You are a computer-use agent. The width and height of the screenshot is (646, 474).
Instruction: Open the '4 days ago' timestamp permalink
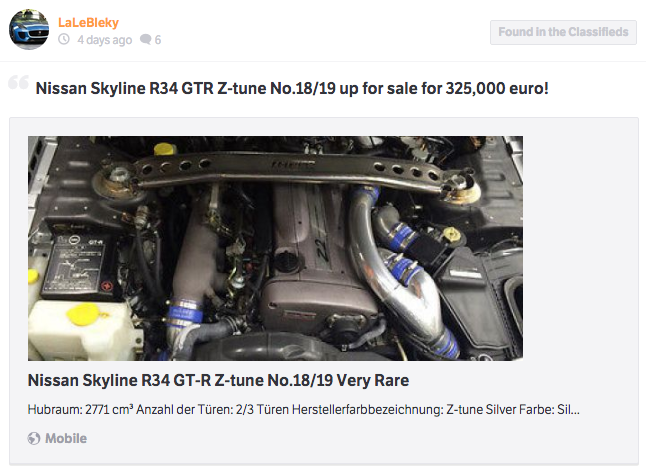coord(105,40)
